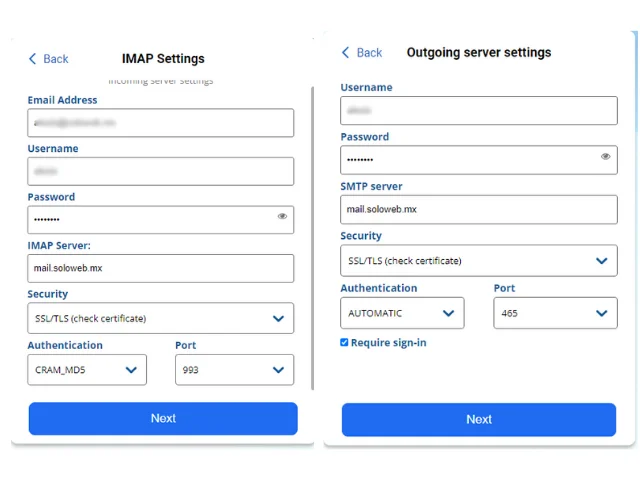Reveal the password in Outgoing server settings
This screenshot has height=480, width=640.
[605, 156]
